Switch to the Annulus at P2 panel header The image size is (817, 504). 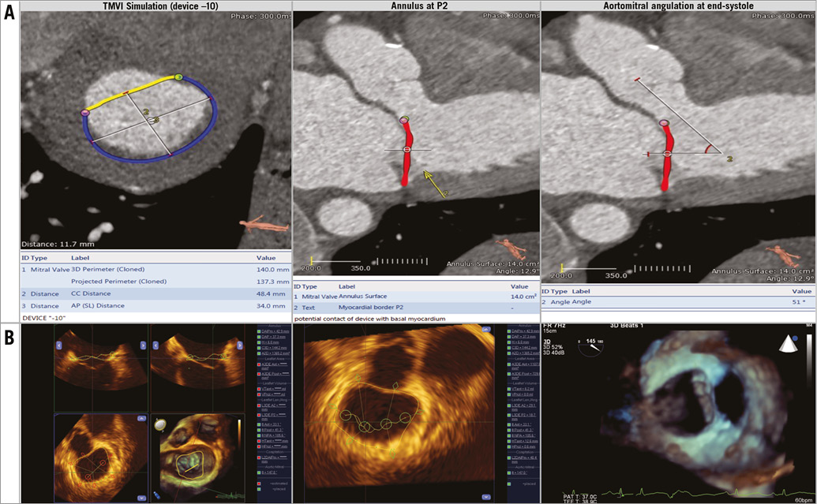pos(409,7)
